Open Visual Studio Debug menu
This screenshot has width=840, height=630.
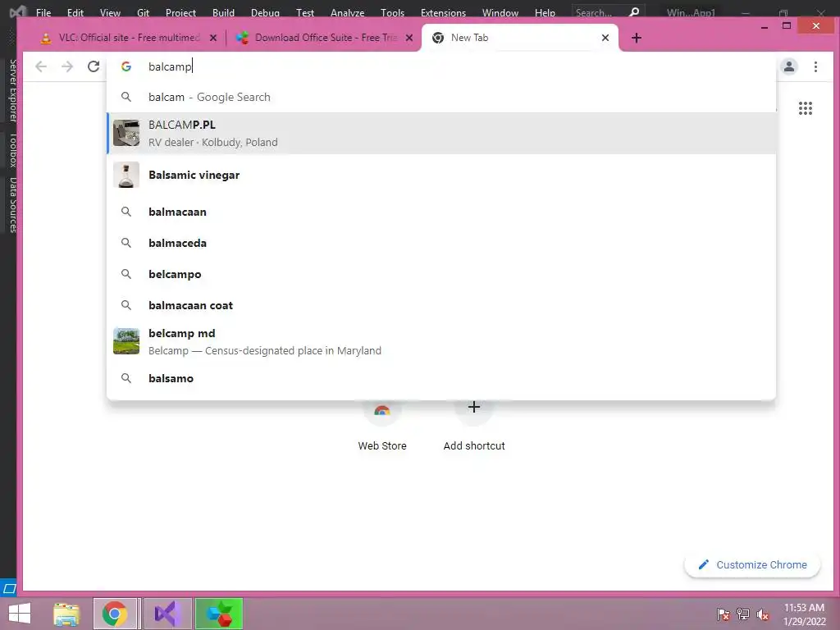point(265,12)
